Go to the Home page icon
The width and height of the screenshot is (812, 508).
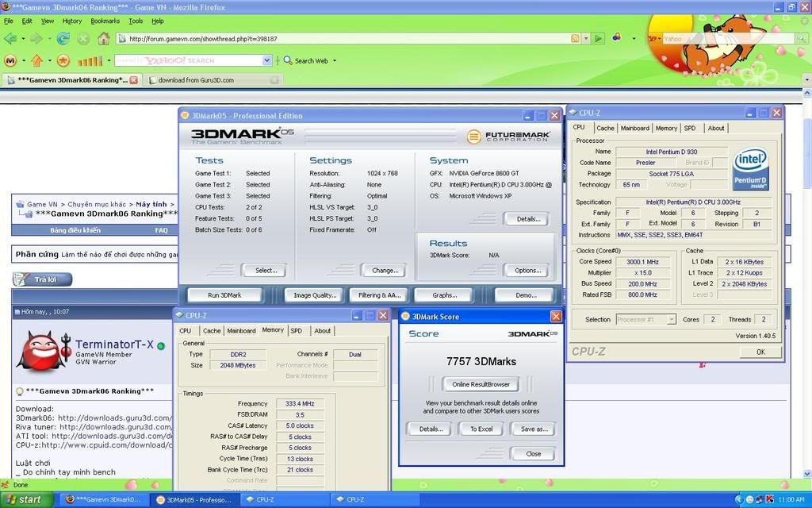104,38
